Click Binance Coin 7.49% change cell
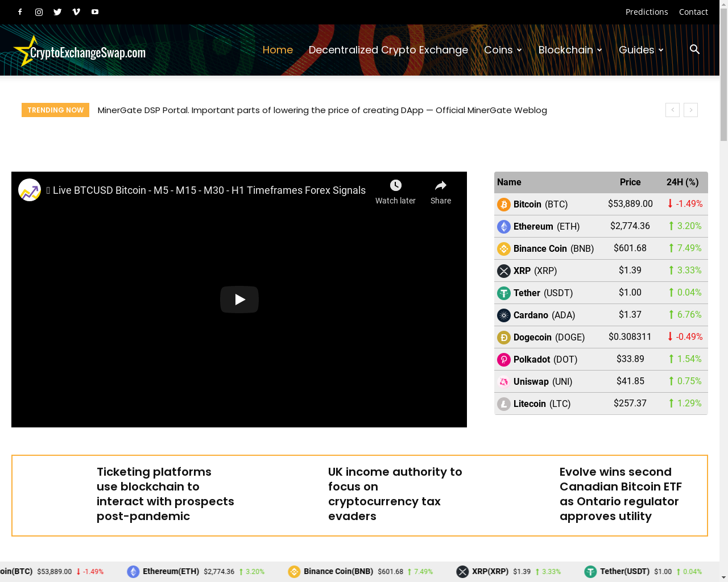 [x=685, y=248]
